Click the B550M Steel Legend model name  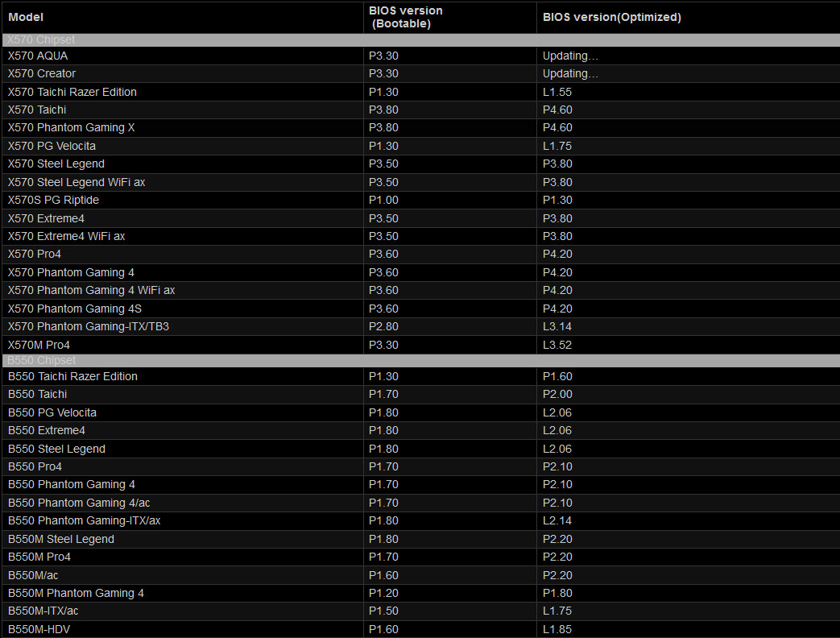[61, 540]
